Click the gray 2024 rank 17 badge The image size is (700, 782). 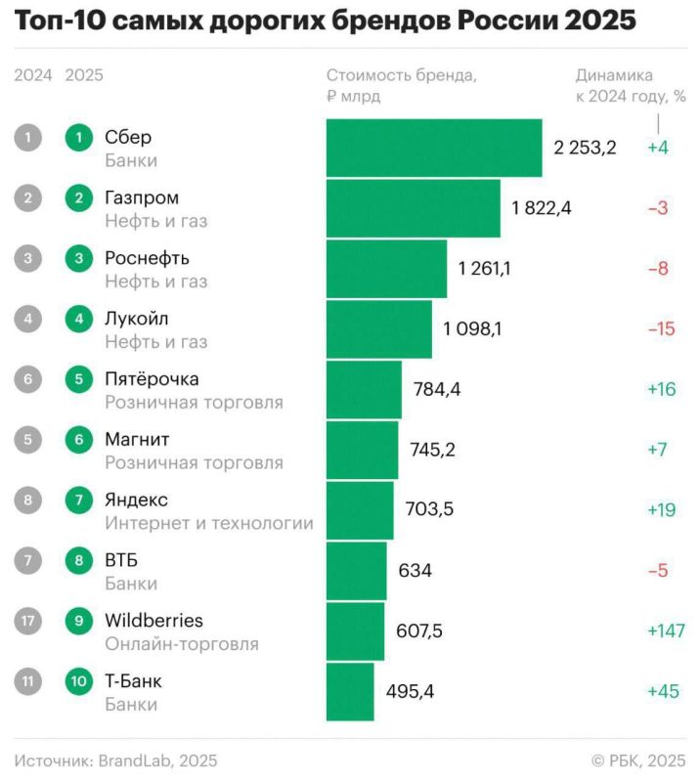29,621
